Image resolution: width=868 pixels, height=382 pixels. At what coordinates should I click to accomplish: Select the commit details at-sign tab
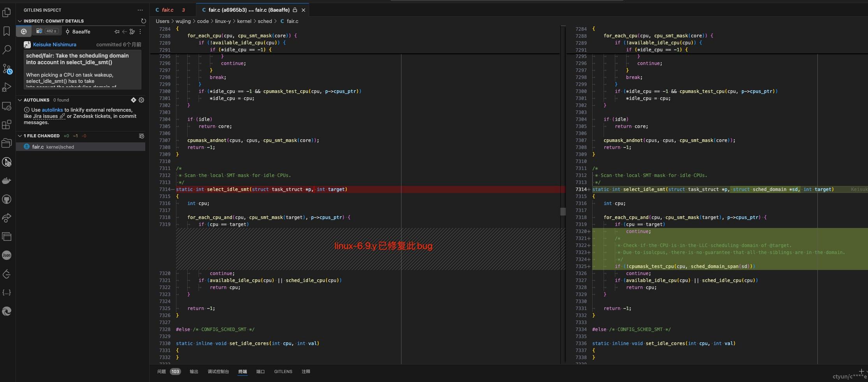click(x=24, y=31)
